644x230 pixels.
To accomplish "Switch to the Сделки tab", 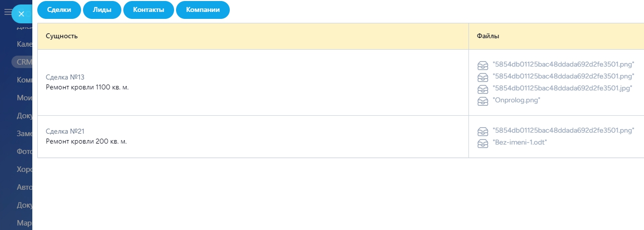I will [59, 10].
